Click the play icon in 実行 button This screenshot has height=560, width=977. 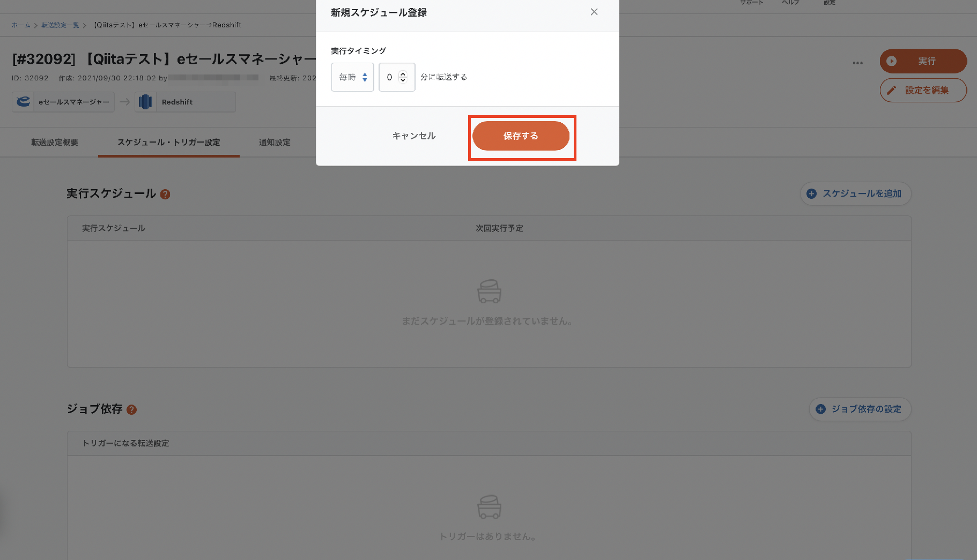pos(891,61)
